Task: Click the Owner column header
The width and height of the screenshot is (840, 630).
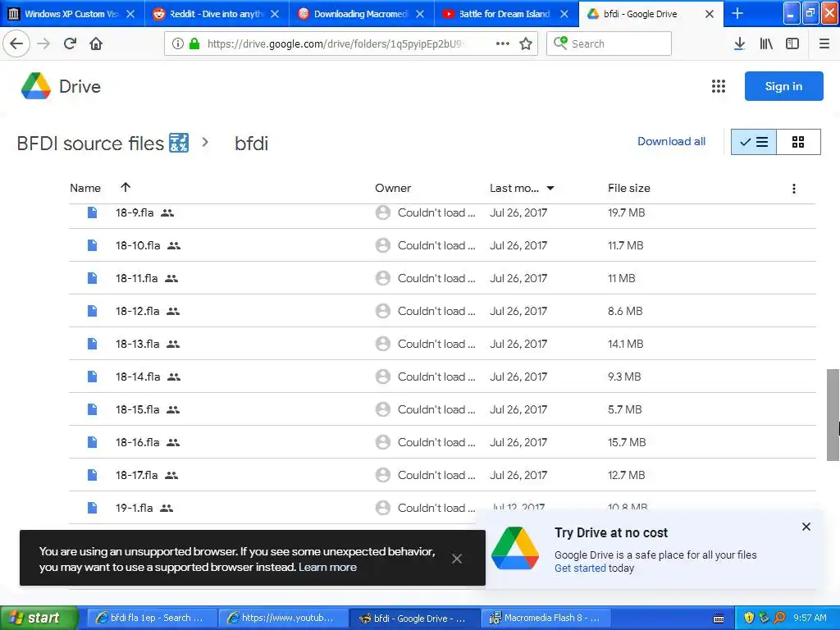Action: tap(393, 188)
